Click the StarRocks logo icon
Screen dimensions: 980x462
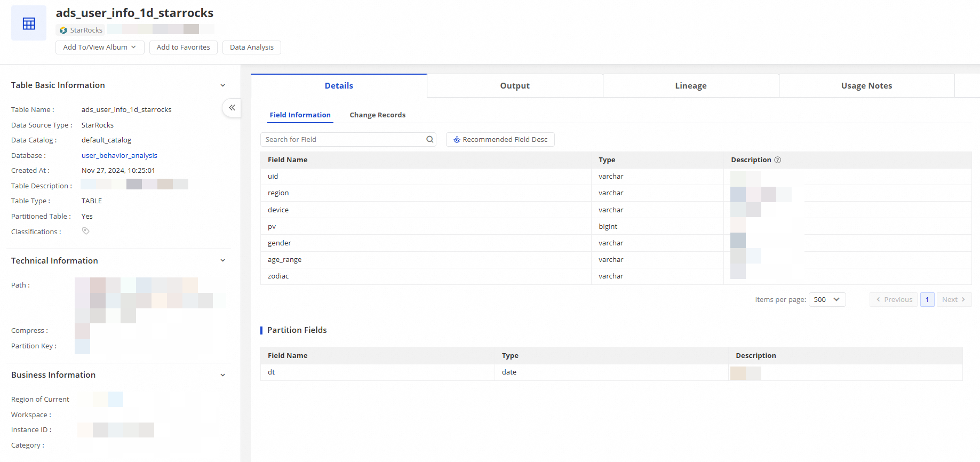[63, 30]
